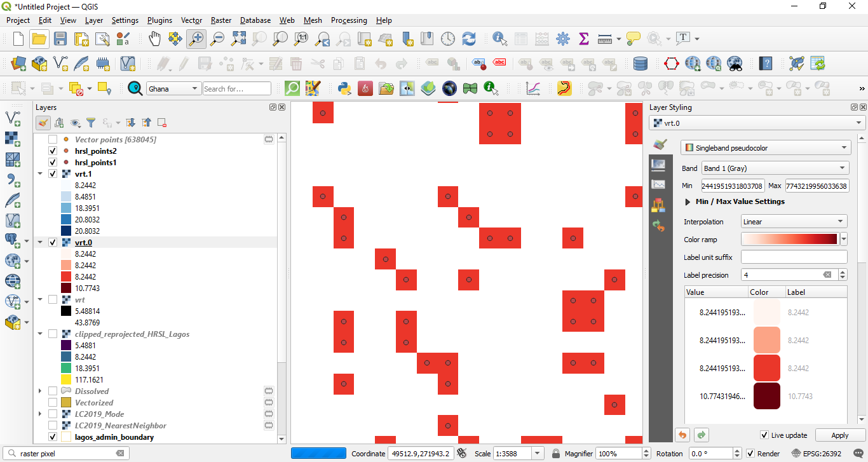This screenshot has width=868, height=462.
Task: Click the Temporal Controller clock icon
Action: tap(448, 39)
